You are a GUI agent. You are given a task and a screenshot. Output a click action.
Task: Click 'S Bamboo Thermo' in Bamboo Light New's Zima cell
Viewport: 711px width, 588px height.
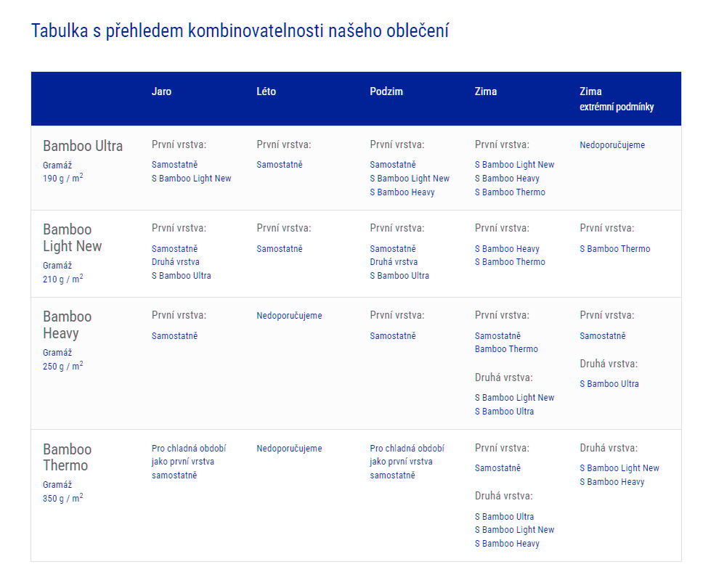coord(510,262)
